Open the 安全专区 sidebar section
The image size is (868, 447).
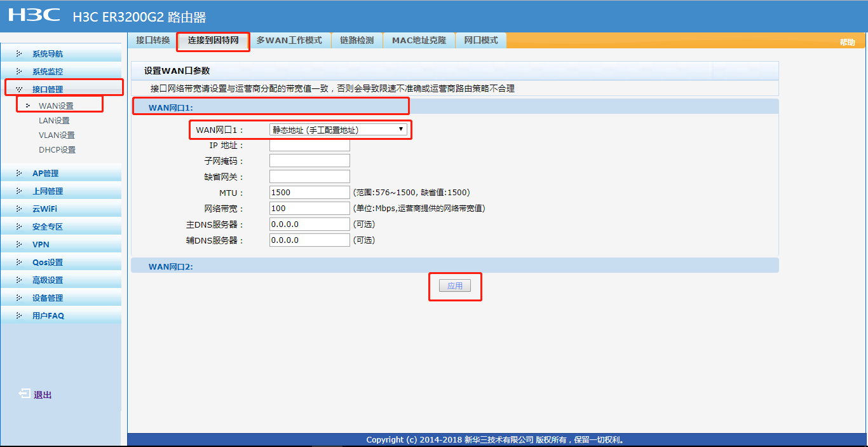click(48, 226)
